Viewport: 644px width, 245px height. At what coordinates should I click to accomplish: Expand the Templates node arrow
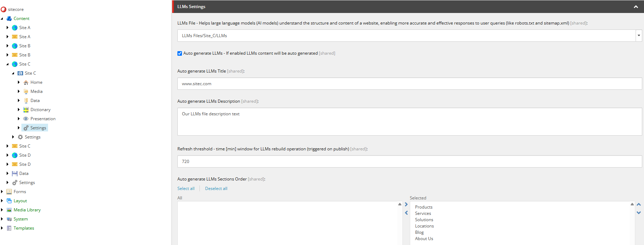point(2,228)
